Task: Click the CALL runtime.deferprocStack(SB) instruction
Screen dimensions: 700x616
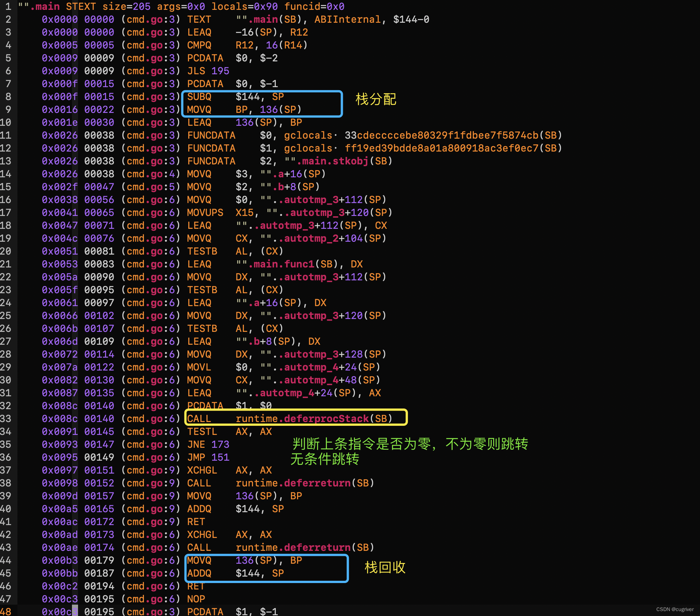Action: point(290,419)
